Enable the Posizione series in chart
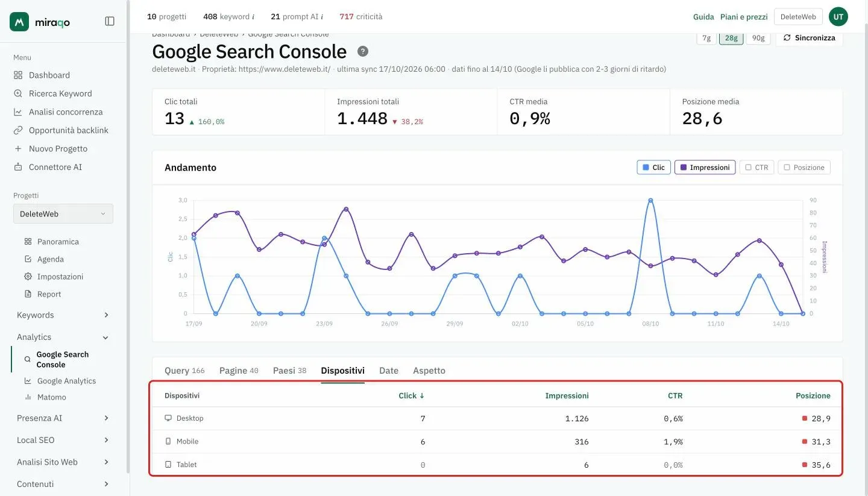868x496 pixels. 804,168
